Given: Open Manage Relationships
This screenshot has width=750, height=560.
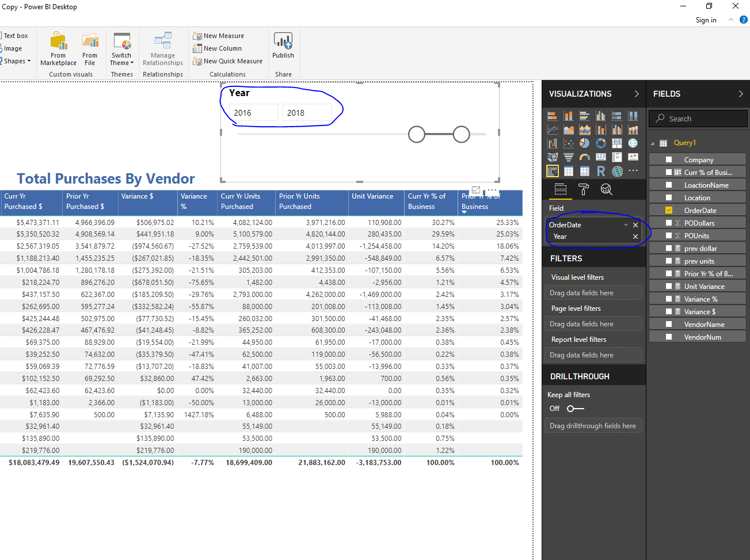Looking at the screenshot, I should 163,49.
